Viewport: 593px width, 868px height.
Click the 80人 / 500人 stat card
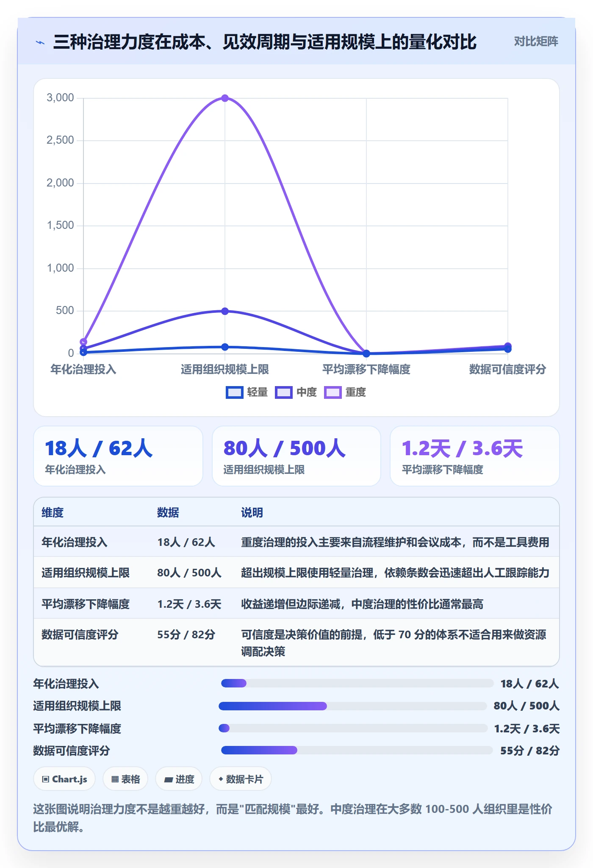pos(296,456)
